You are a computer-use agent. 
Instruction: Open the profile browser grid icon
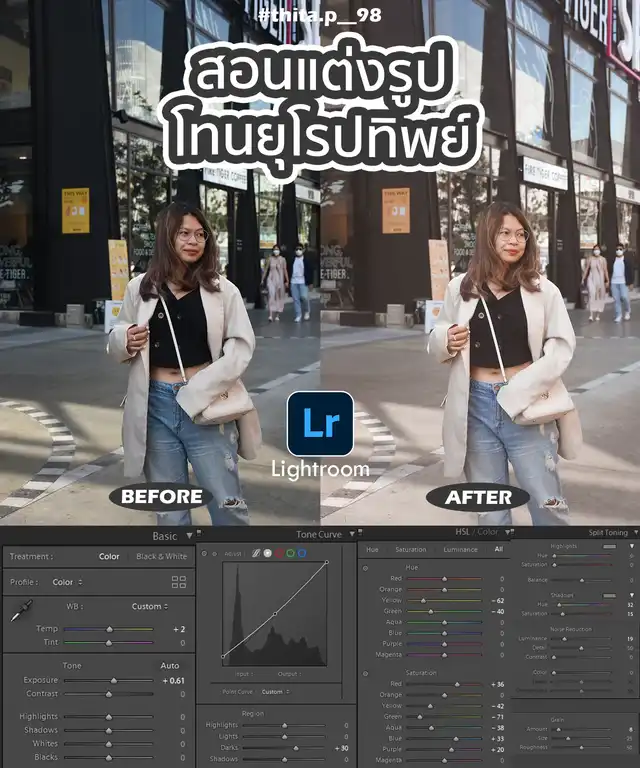point(179,581)
